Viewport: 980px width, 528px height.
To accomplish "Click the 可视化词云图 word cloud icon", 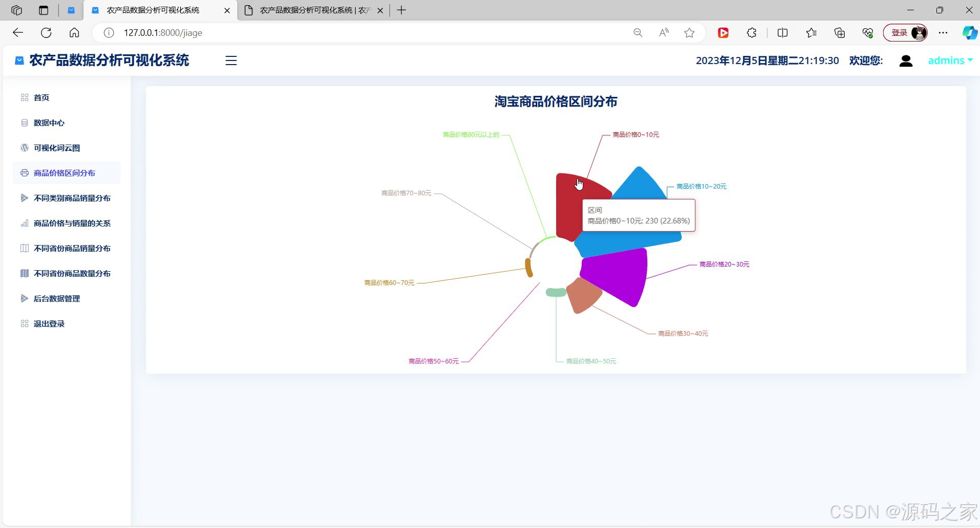I will pyautogui.click(x=24, y=148).
